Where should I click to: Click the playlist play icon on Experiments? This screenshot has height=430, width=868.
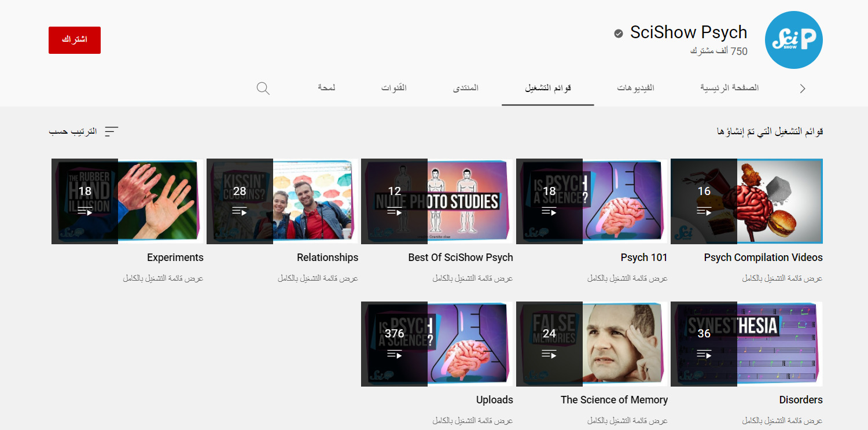(x=87, y=212)
